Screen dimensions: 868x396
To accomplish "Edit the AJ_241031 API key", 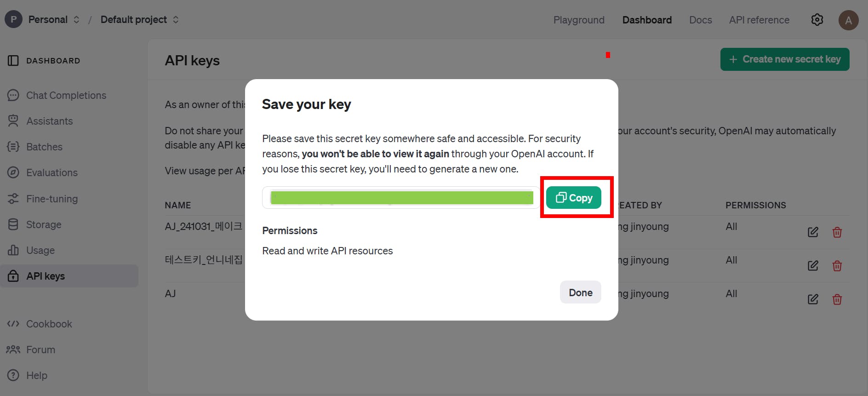I will (x=813, y=232).
